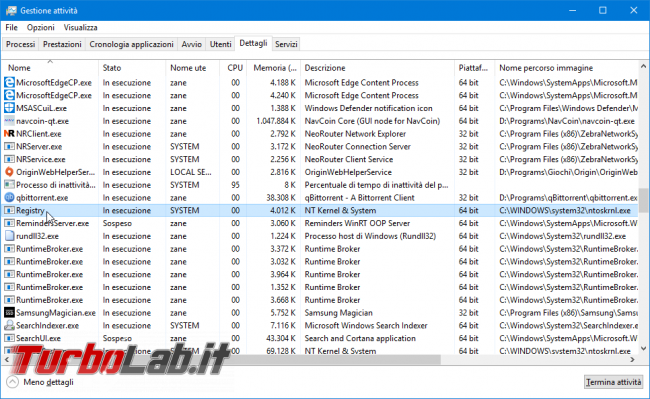The image size is (650, 399).
Task: Switch to the Utenti tab
Action: [x=221, y=44]
